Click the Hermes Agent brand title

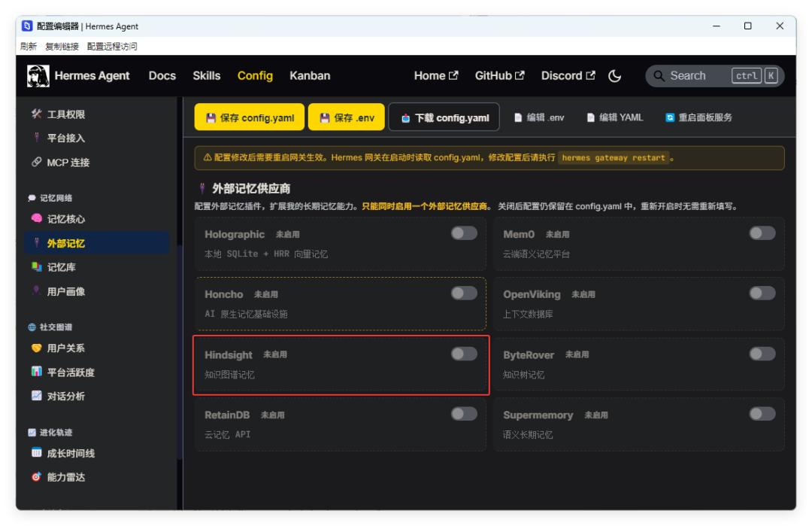[92, 76]
